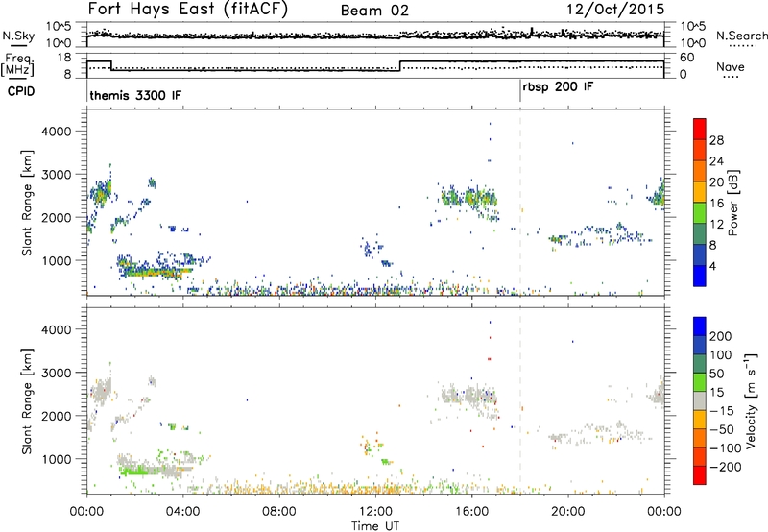The image size is (768, 532).
Task: Click the "16" tick on Power colorbar
Action: coord(716,204)
